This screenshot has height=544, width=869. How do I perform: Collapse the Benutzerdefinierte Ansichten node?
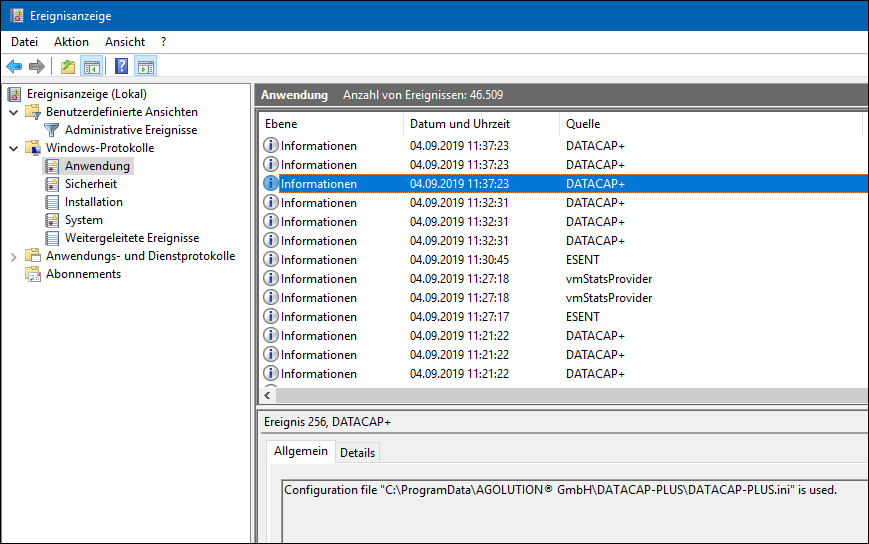(14, 112)
